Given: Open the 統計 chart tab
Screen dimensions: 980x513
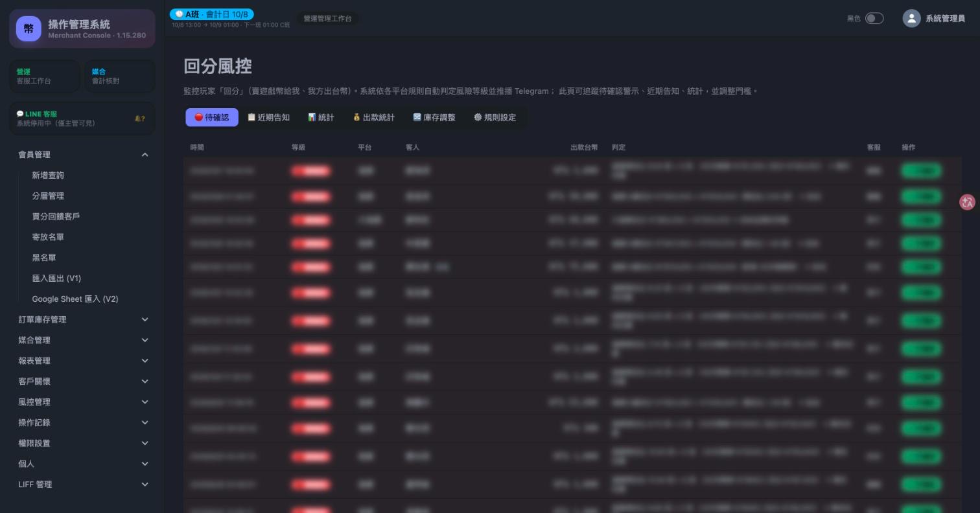Looking at the screenshot, I should click(321, 117).
